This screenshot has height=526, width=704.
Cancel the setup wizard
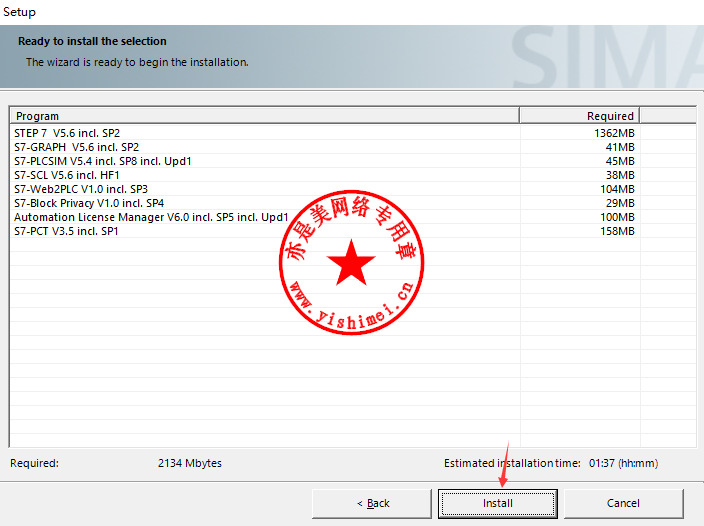pyautogui.click(x=623, y=504)
